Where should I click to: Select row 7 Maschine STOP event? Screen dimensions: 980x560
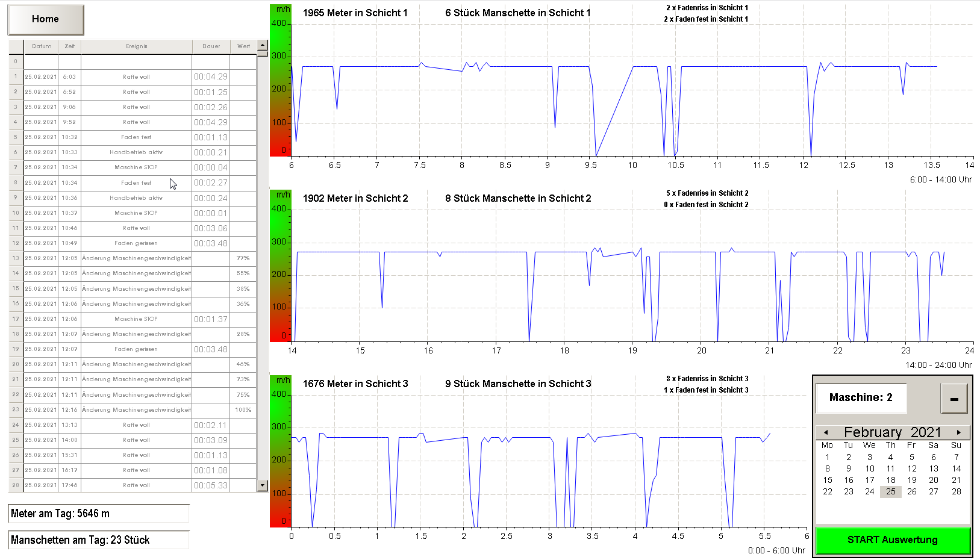136,167
